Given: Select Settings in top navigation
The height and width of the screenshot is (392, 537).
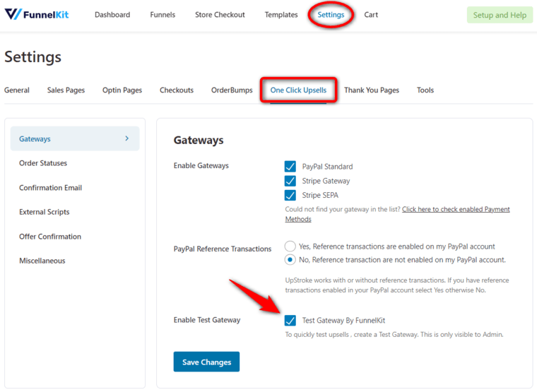Looking at the screenshot, I should pyautogui.click(x=331, y=15).
